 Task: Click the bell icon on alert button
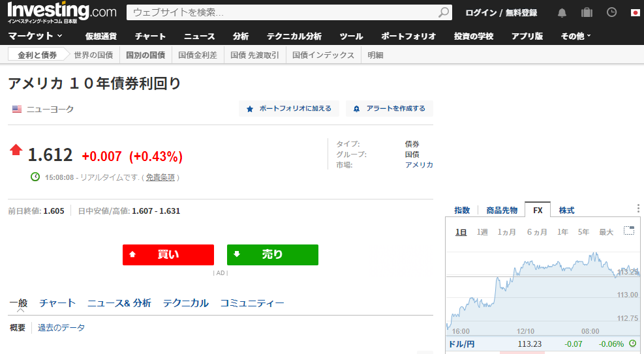point(356,109)
